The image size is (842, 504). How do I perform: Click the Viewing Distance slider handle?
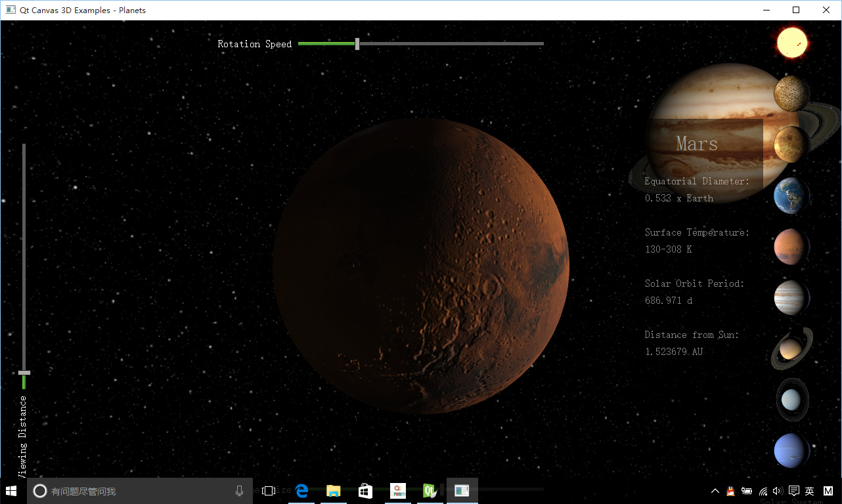click(24, 373)
